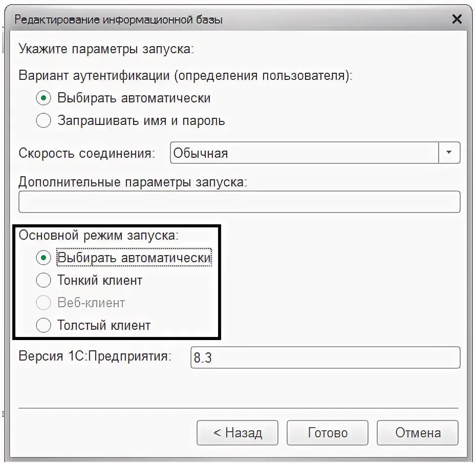Click the dropdown arrow next to Обычная
Screen dimensions: 476x464
click(x=449, y=153)
